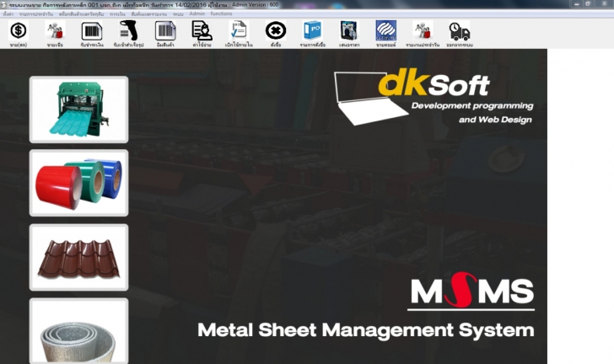
Task: Open the credit sale icon with red padlock
Action: 55,30
